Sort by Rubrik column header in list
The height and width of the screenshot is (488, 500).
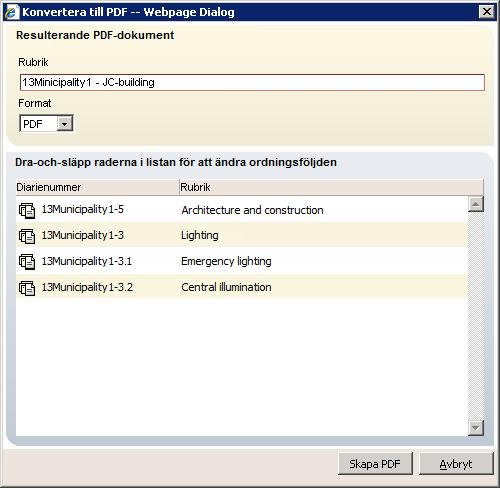pos(331,187)
